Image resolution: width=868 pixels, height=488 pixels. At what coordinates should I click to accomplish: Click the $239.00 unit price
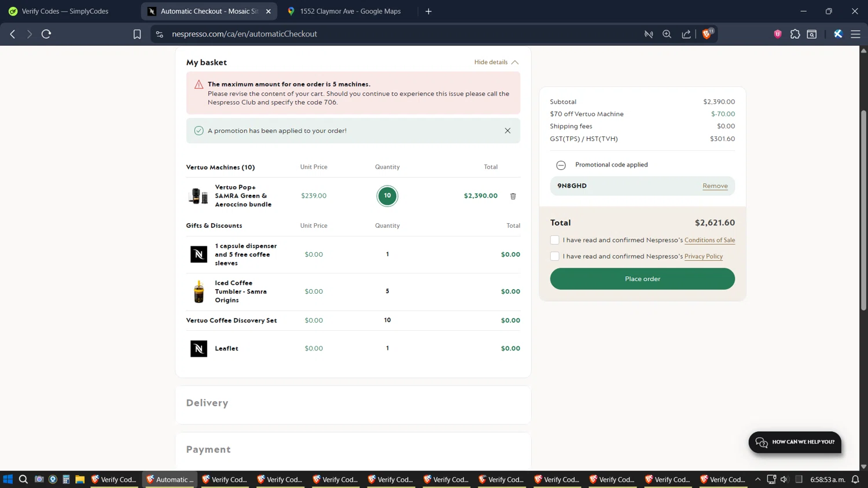click(314, 196)
